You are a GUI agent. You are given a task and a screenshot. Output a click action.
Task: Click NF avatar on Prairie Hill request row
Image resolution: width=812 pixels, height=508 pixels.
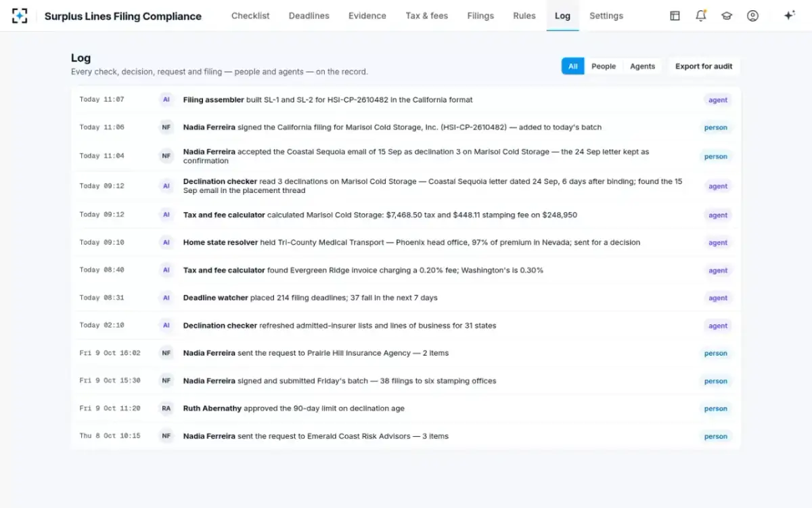[166, 353]
